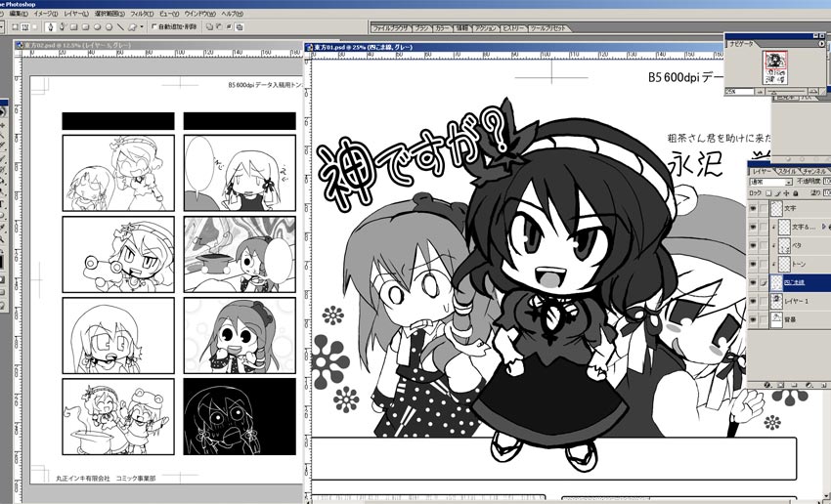Choose the Line shape tool option
This screenshot has height=504, width=831.
click(x=120, y=26)
